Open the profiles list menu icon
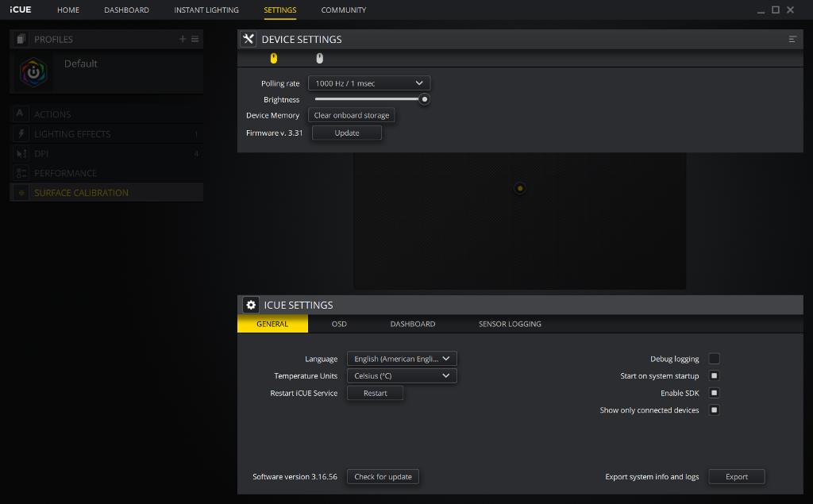Viewport: 813px width, 504px height. point(195,39)
